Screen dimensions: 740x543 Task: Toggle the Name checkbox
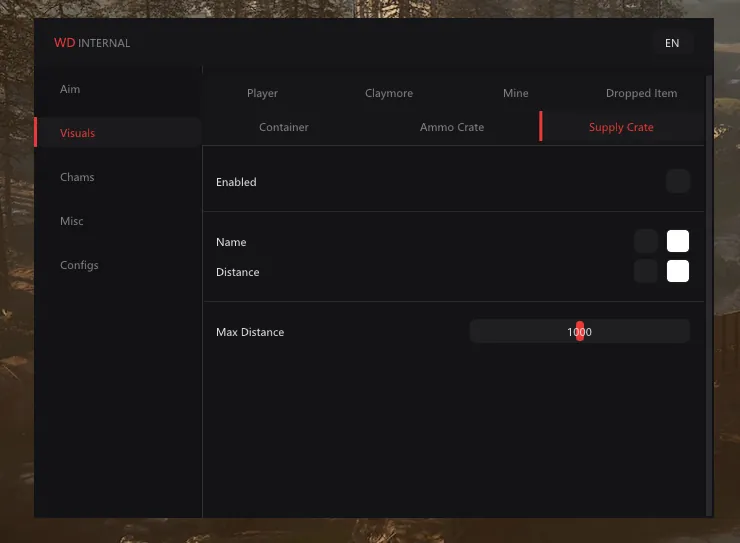(x=646, y=242)
